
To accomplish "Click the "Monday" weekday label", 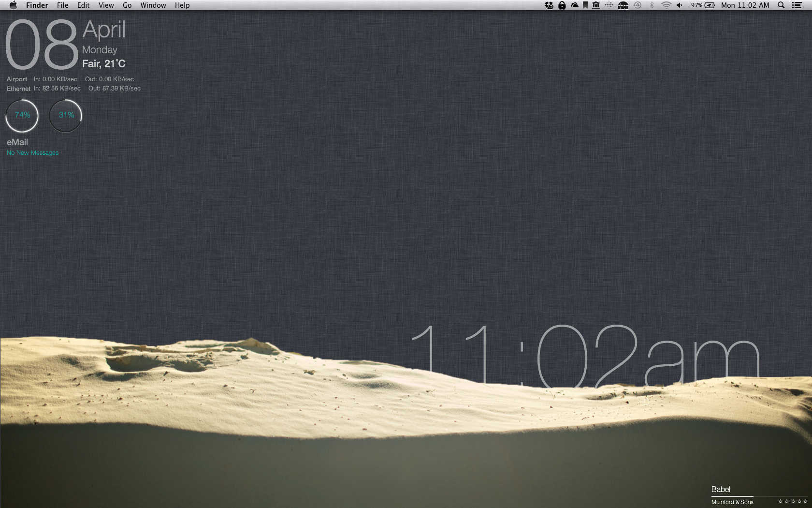I will [x=100, y=50].
